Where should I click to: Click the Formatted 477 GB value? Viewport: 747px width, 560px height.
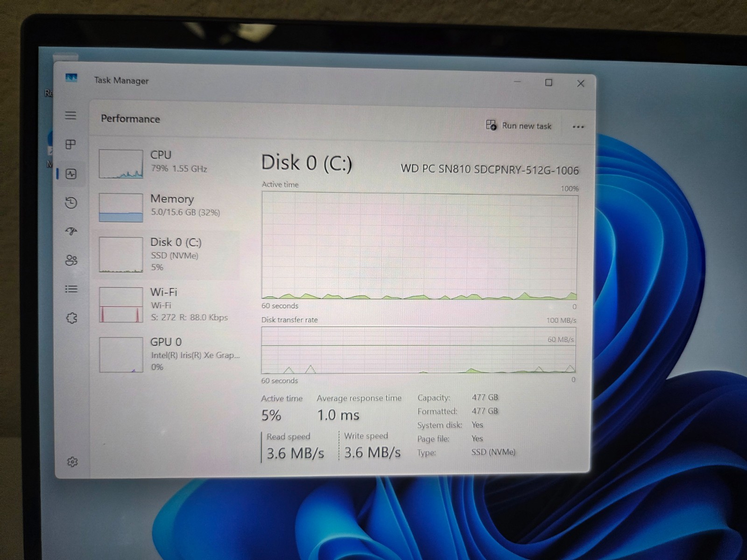[485, 411]
